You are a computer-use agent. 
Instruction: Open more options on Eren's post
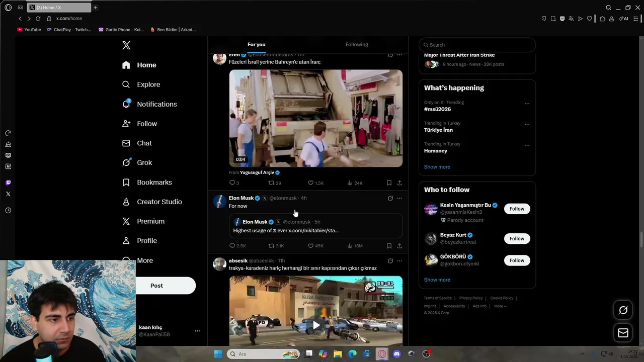coord(399,55)
